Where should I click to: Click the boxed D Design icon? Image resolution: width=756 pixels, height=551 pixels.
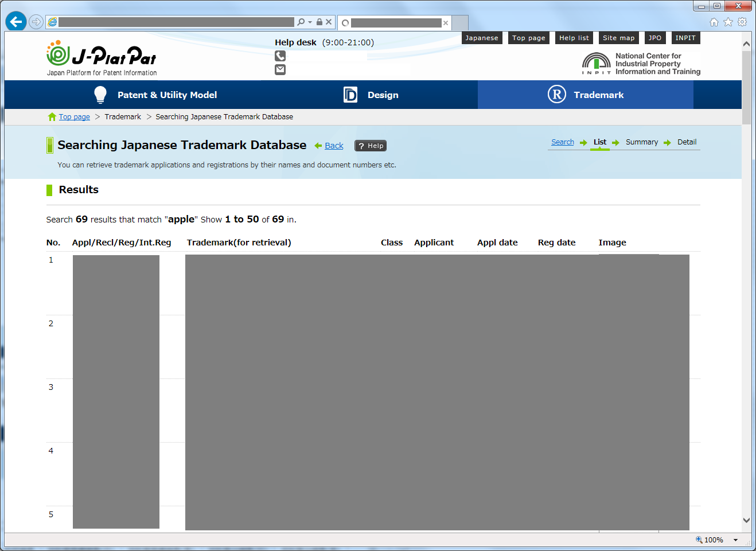pos(352,94)
